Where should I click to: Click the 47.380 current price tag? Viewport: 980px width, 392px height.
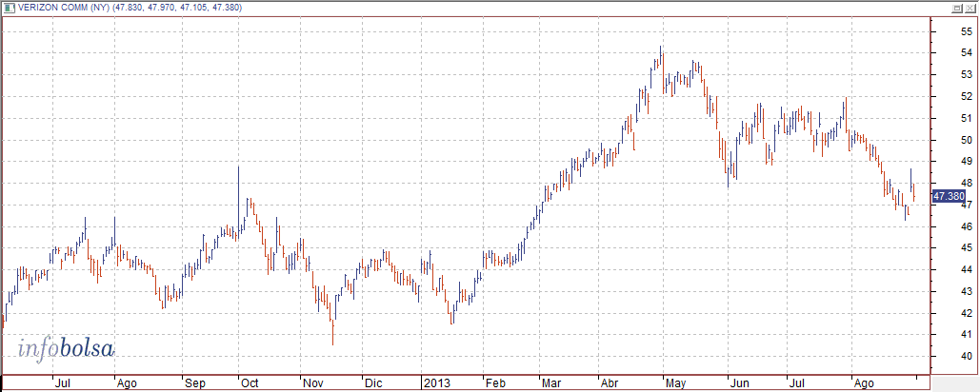pyautogui.click(x=949, y=197)
